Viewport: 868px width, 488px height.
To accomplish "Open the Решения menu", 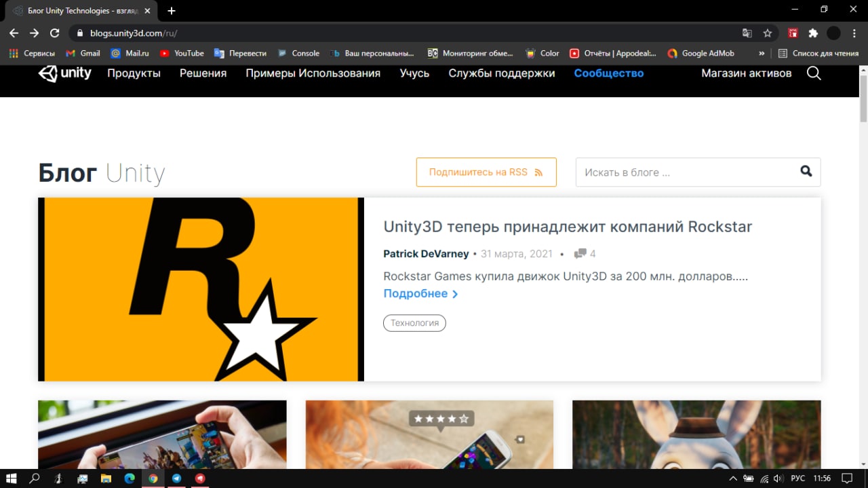I will coord(203,73).
